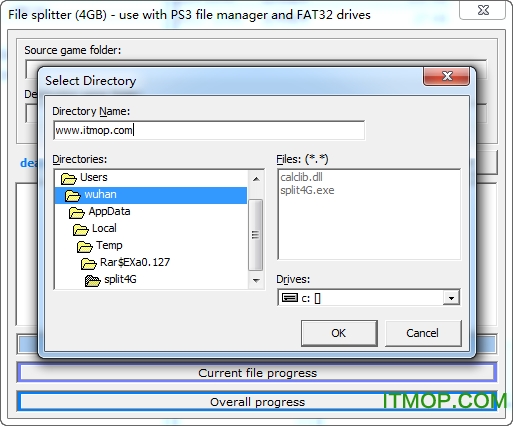
Task: Click the Current file progress bar
Action: [257, 372]
